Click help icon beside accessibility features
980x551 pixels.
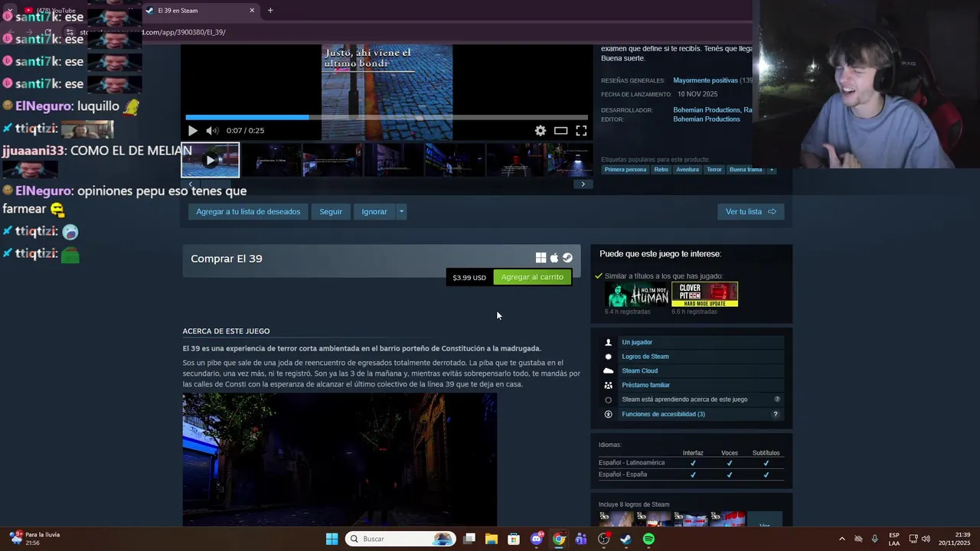[776, 414]
